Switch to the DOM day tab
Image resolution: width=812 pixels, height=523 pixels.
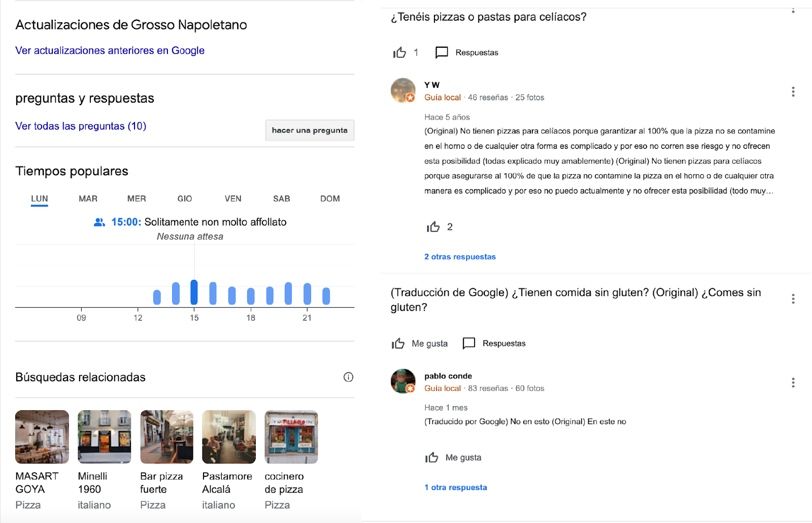[x=330, y=199]
